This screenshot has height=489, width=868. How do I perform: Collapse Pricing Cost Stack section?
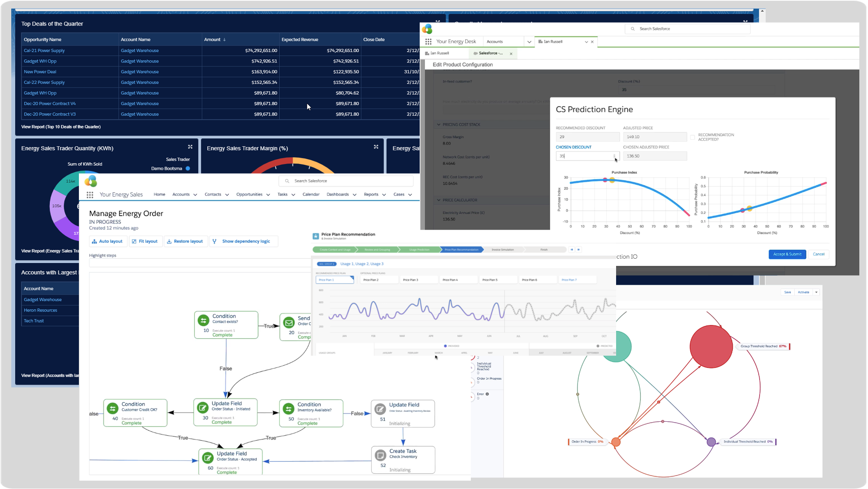point(439,125)
